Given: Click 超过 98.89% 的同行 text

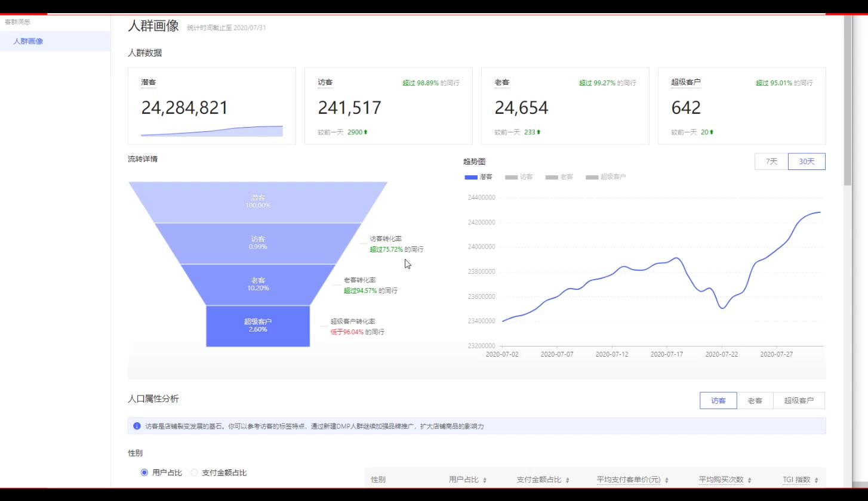Looking at the screenshot, I should click(431, 83).
